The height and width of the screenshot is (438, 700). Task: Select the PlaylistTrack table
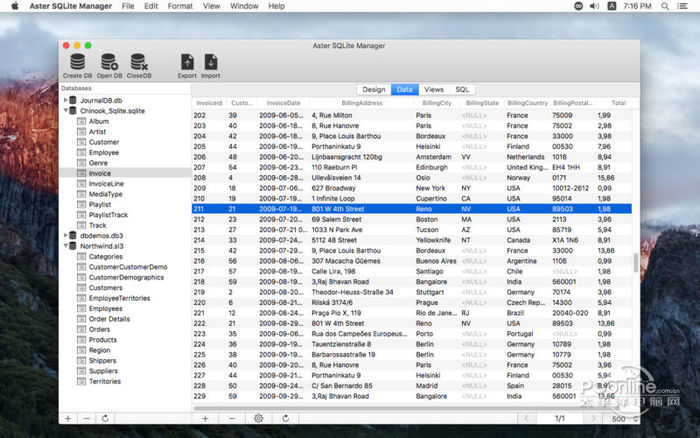pyautogui.click(x=108, y=215)
